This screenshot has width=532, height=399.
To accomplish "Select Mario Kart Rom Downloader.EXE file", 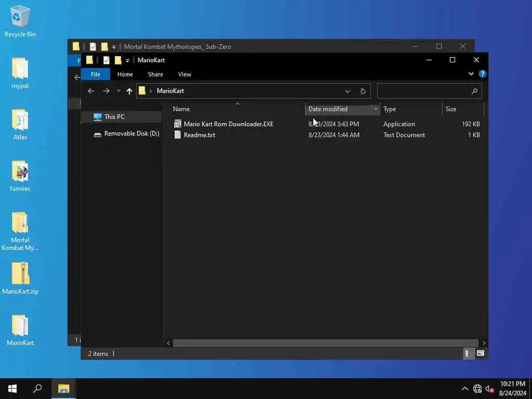I will [229, 124].
